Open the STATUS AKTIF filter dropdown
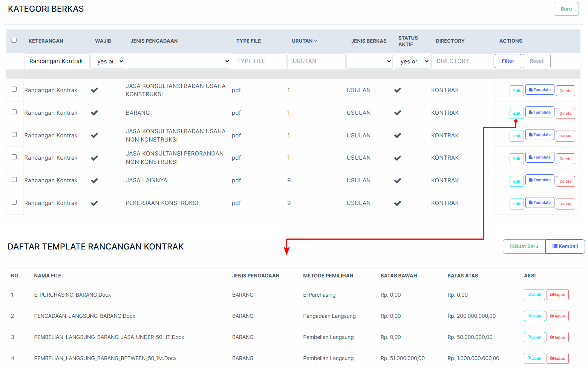This screenshot has width=588, height=368. click(x=412, y=61)
